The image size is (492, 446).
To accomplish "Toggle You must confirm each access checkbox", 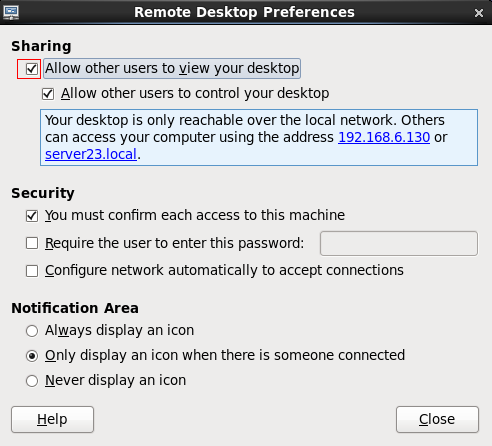I will 32,216.
